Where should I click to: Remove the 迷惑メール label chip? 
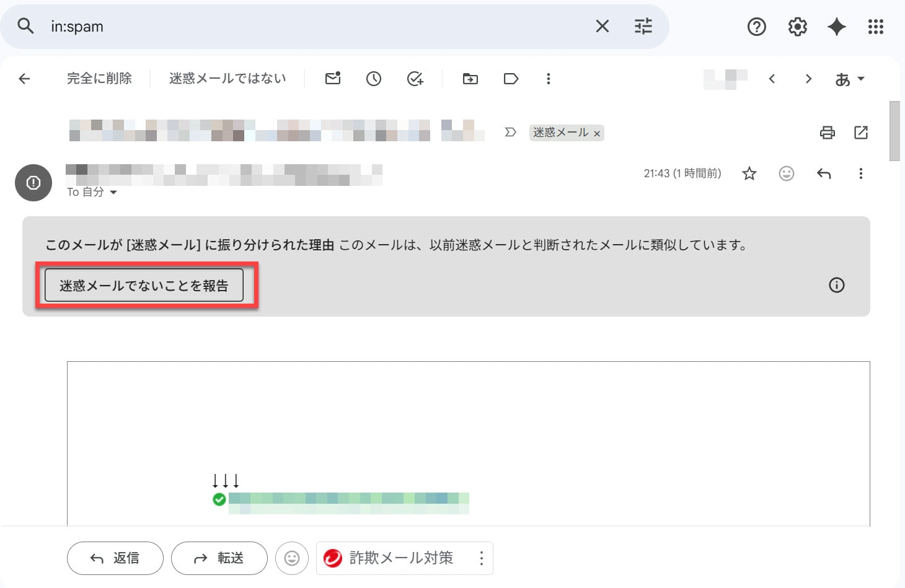coord(597,134)
